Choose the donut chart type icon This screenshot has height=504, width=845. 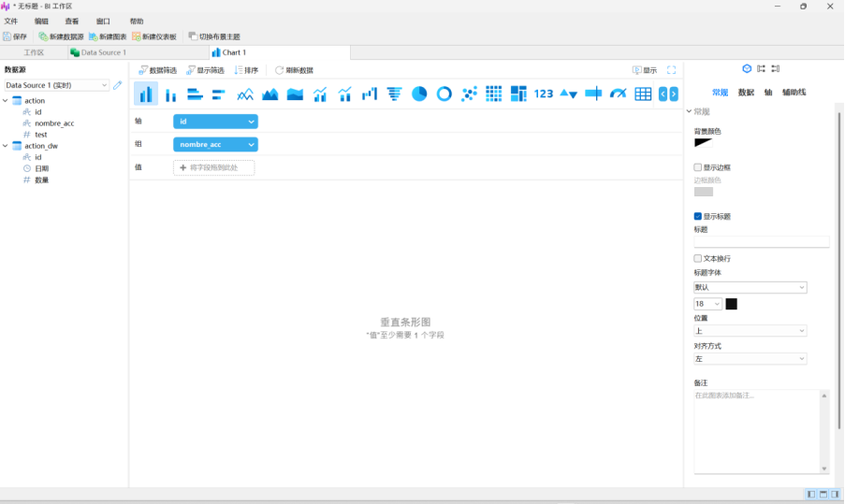click(444, 94)
